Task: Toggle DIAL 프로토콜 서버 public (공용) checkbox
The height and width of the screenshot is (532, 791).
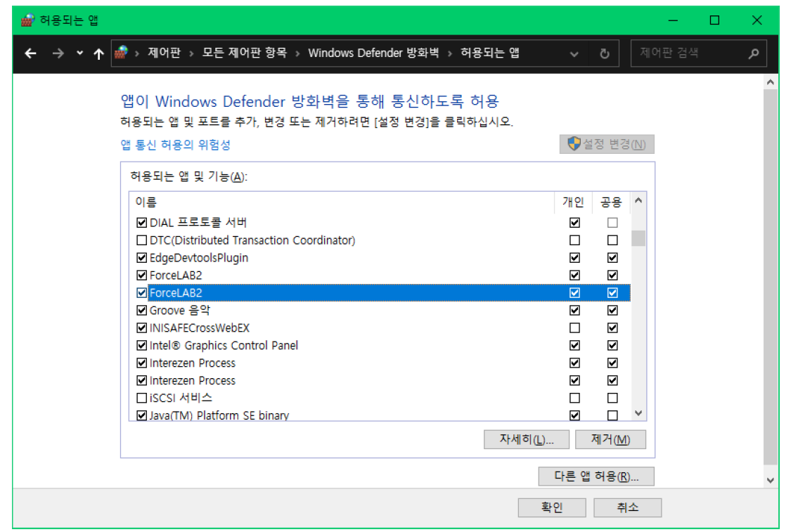Action: [x=612, y=222]
